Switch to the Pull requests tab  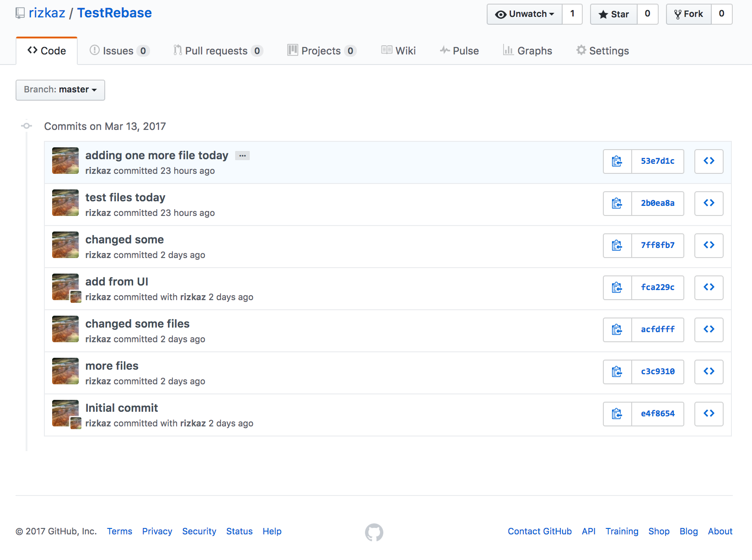coord(218,51)
